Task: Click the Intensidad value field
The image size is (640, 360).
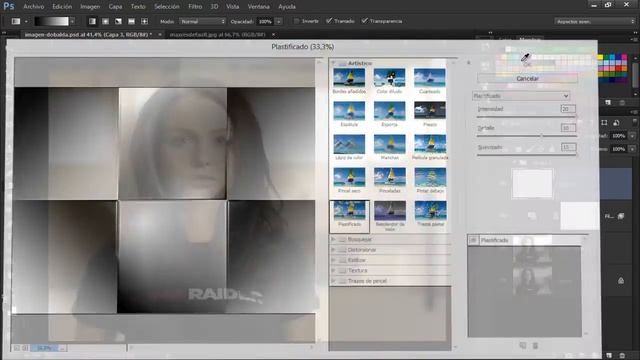Action: click(568, 109)
